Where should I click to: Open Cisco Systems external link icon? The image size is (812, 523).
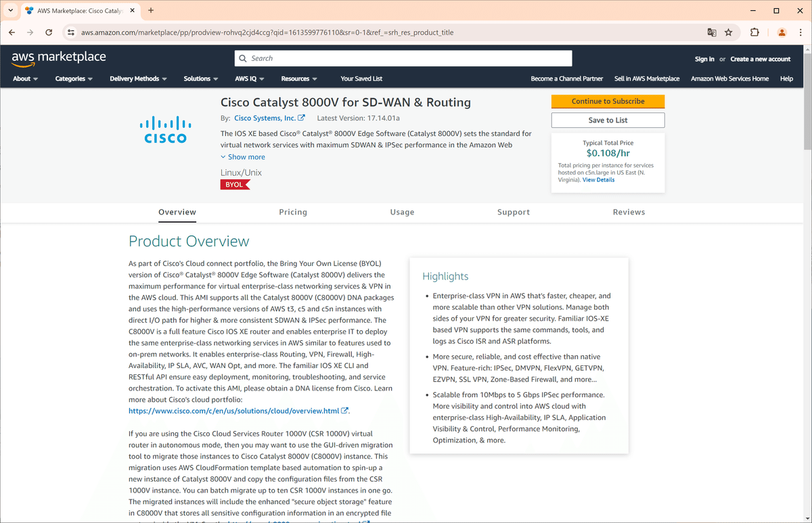(x=302, y=117)
